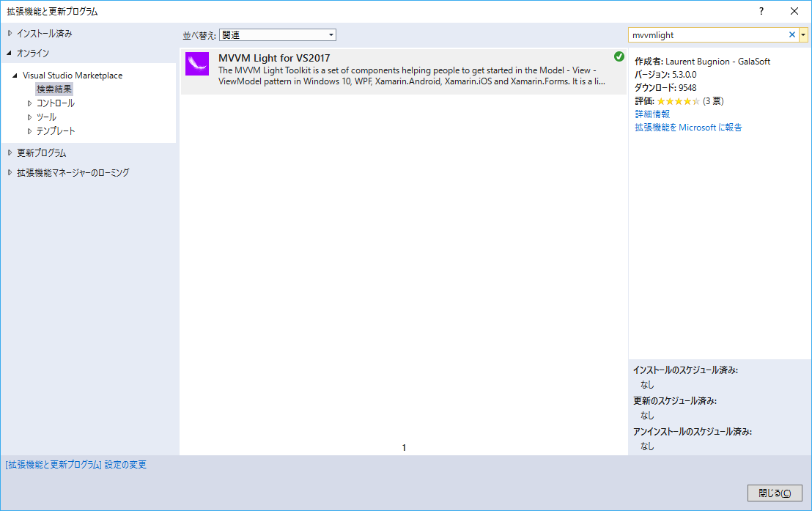Collapse the Visual Studio Marketplace node

tap(15, 75)
